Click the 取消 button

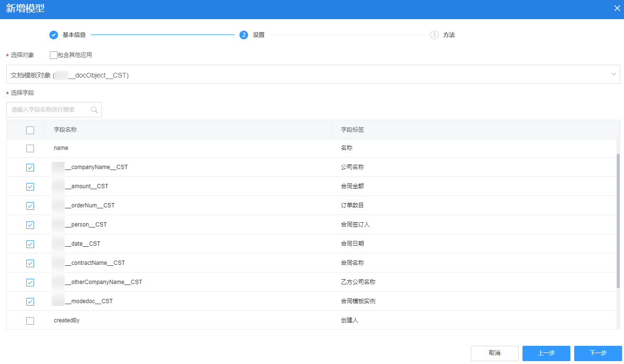click(495, 353)
